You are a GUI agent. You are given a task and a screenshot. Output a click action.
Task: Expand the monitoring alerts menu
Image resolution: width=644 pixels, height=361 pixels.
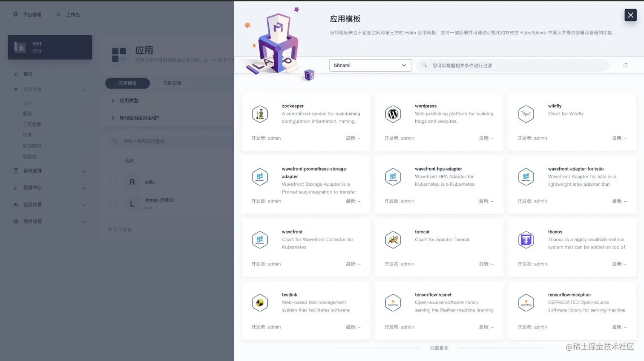point(84,205)
